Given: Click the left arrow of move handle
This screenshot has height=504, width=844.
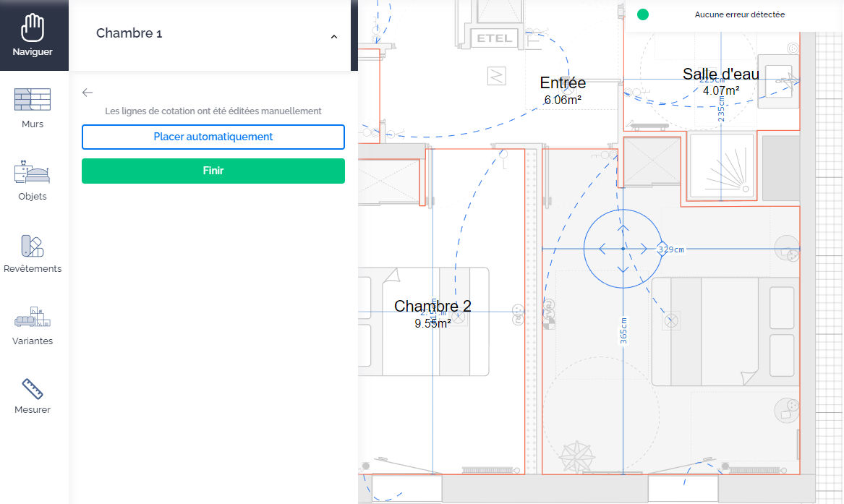Looking at the screenshot, I should point(602,249).
